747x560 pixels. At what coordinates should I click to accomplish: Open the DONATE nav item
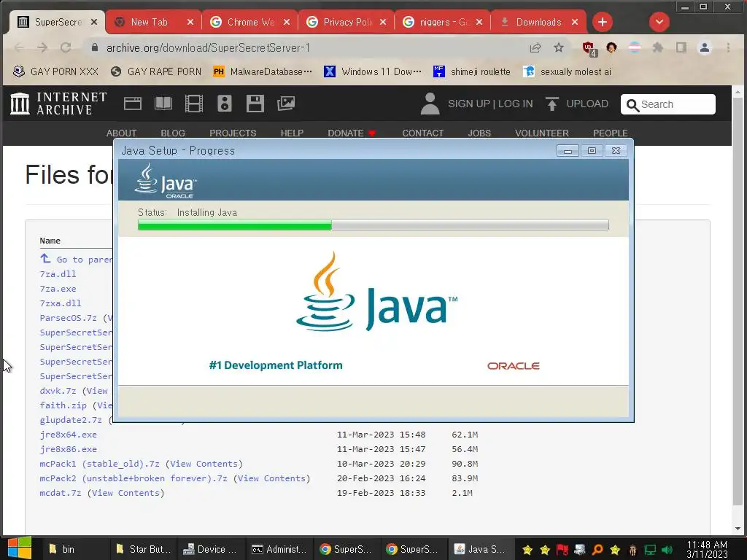tap(352, 133)
